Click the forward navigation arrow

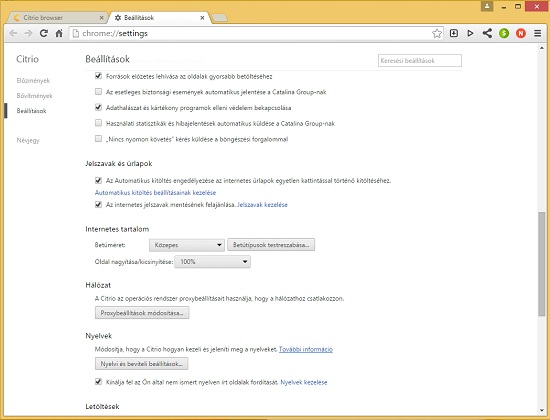point(28,33)
